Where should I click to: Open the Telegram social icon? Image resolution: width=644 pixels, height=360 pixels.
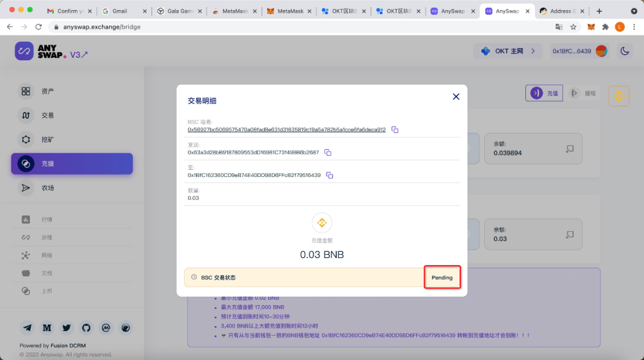(x=27, y=328)
